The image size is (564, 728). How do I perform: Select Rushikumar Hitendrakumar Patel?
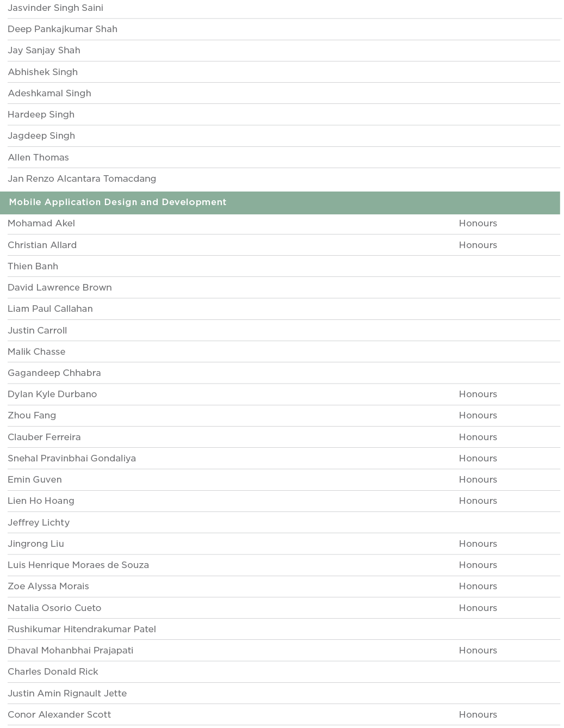tap(82, 630)
